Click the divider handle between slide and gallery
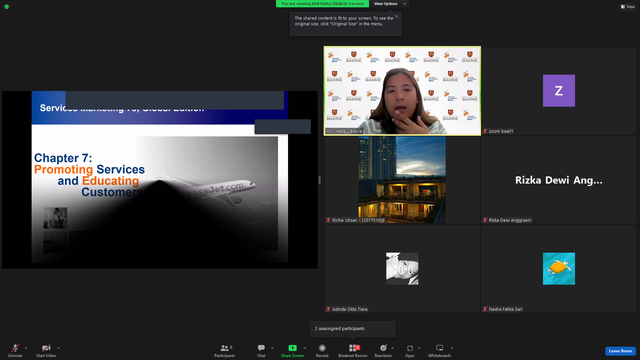The width and height of the screenshot is (640, 360). point(320,180)
